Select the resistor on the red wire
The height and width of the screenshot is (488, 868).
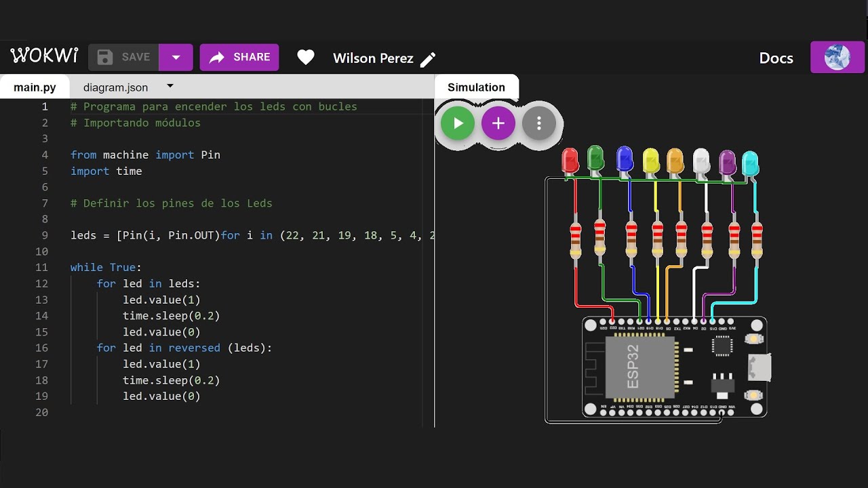(576, 241)
